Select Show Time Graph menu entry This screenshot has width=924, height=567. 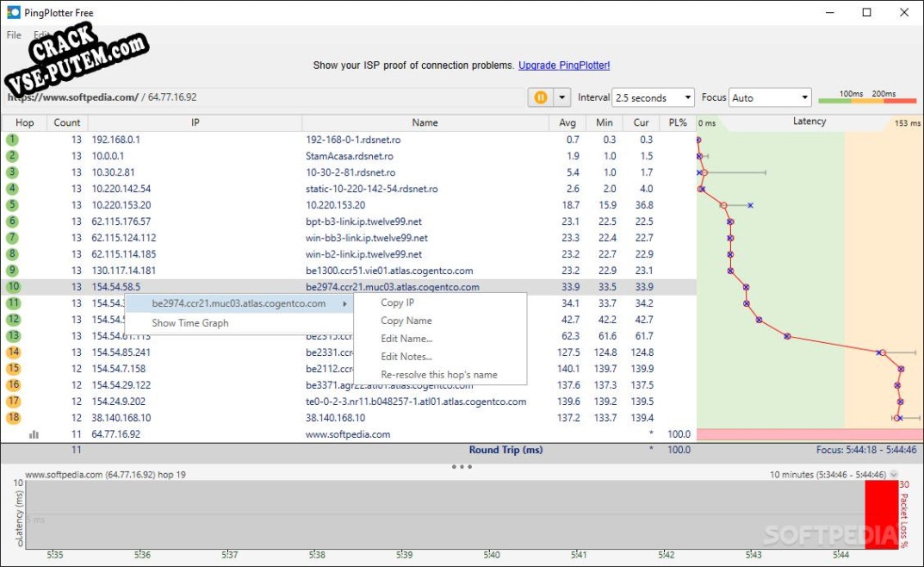pyautogui.click(x=190, y=323)
